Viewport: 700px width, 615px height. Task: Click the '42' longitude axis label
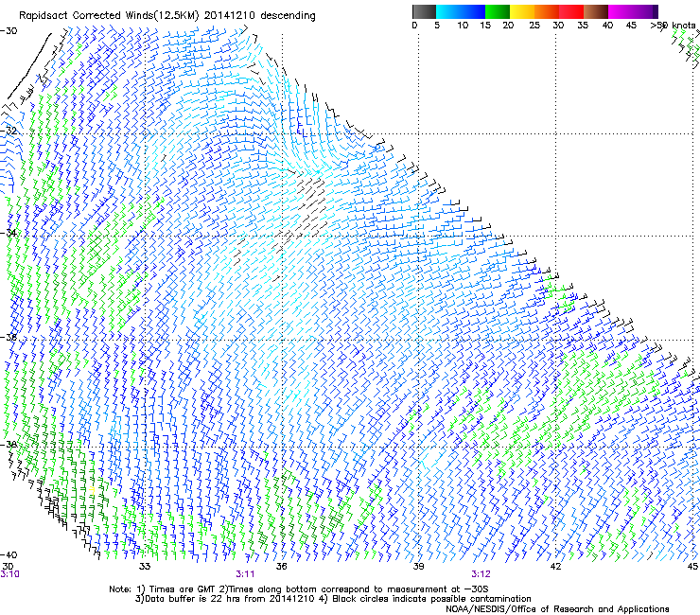(x=555, y=567)
